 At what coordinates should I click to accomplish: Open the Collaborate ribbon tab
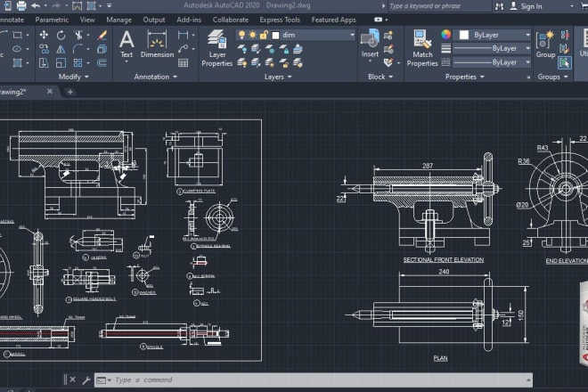231,20
